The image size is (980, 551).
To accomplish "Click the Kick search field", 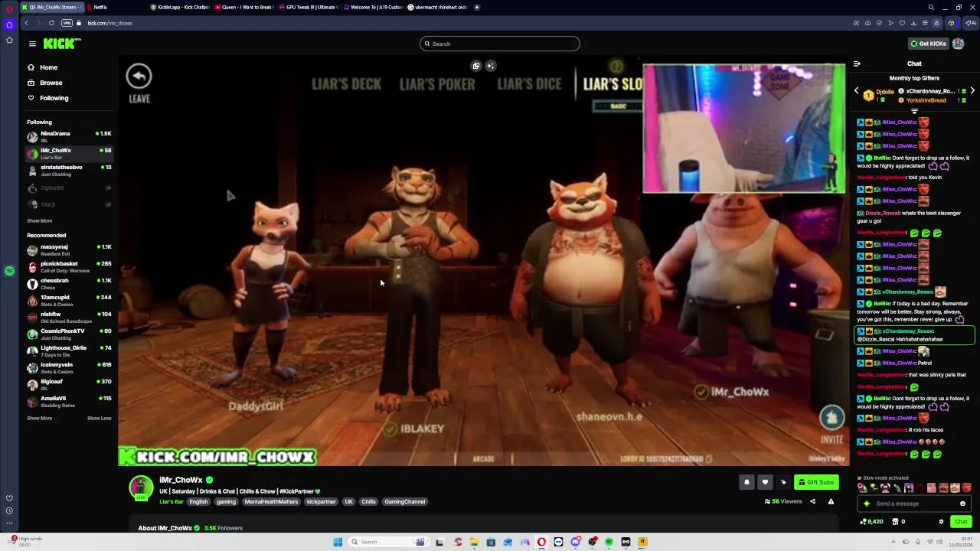I will point(499,44).
